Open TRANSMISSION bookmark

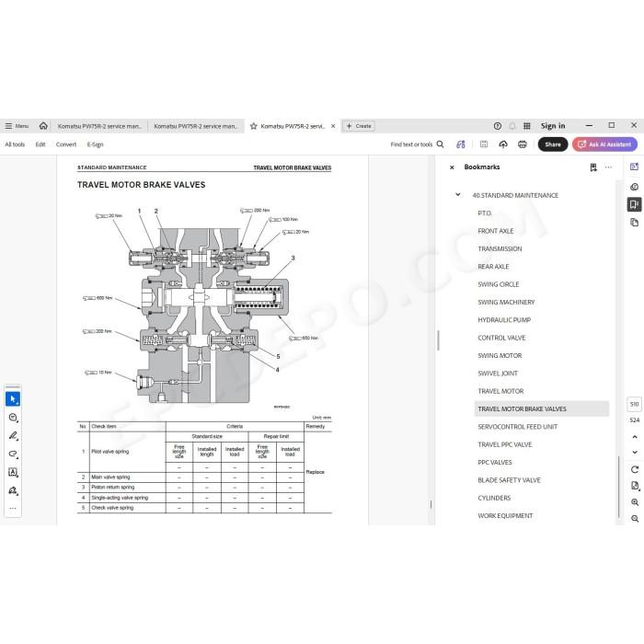[500, 248]
